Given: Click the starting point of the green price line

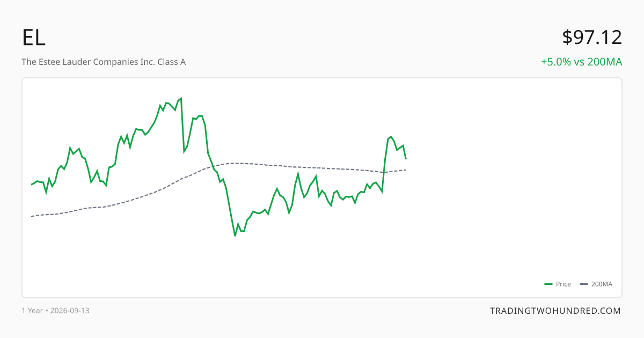Looking at the screenshot, I should pyautogui.click(x=32, y=185).
